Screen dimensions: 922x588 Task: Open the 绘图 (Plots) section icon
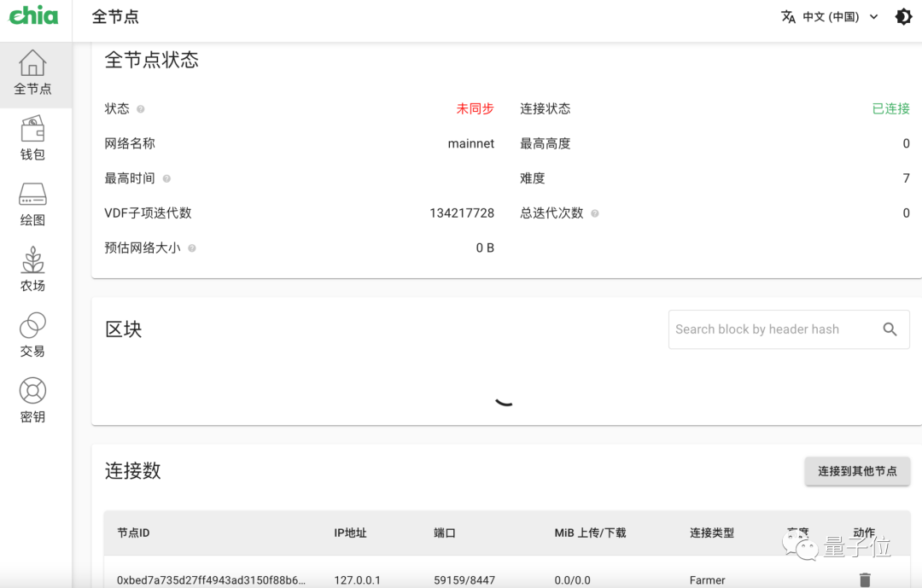32,195
